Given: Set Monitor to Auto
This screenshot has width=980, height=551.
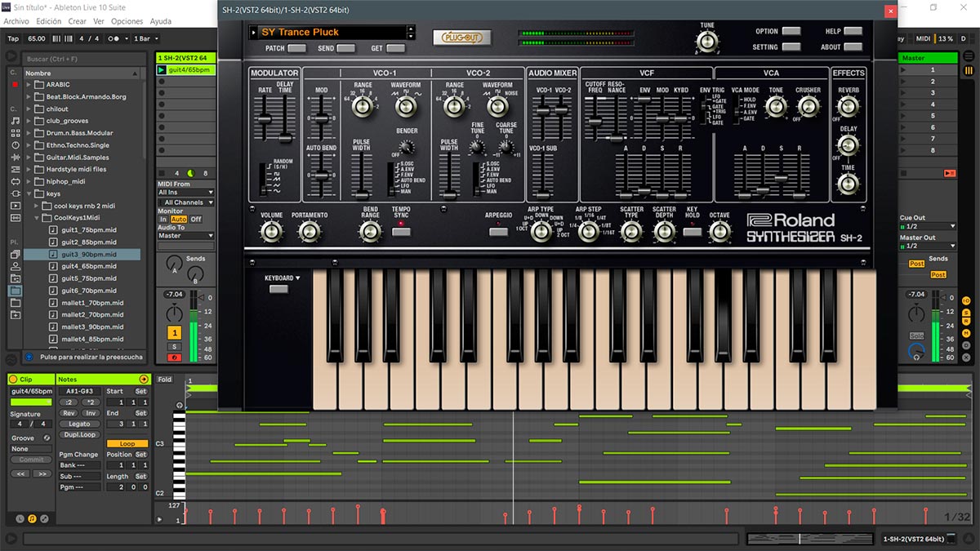Looking at the screenshot, I should [x=178, y=220].
